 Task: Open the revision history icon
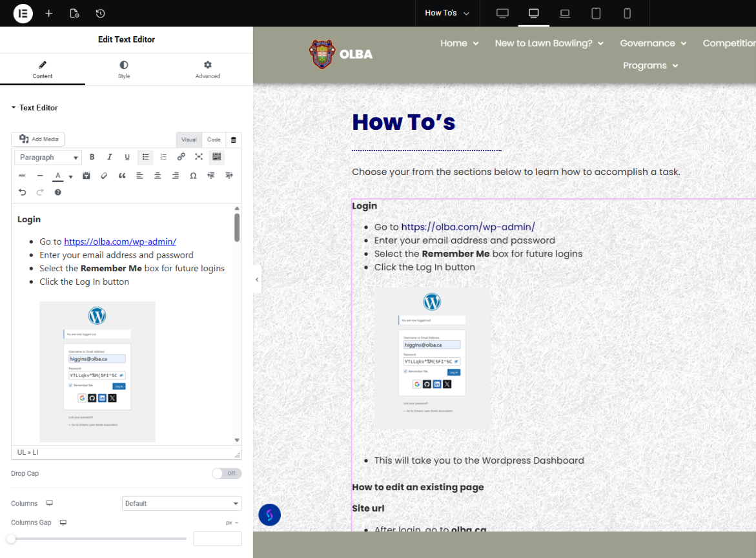(100, 13)
